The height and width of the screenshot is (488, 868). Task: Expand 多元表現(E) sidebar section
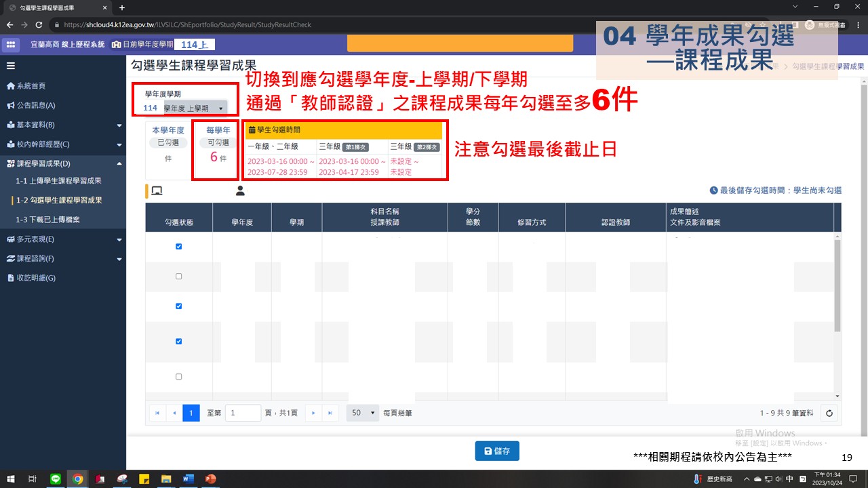pos(63,239)
